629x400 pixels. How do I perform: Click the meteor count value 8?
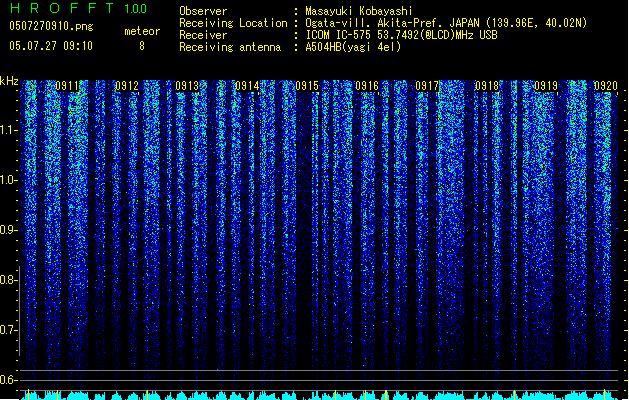[142, 46]
